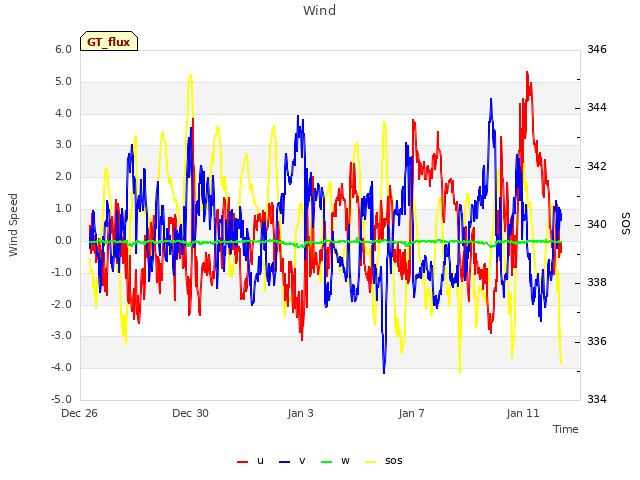This screenshot has height=480, width=640.
Task: Click the chart title 'Wind'
Action: (320, 10)
